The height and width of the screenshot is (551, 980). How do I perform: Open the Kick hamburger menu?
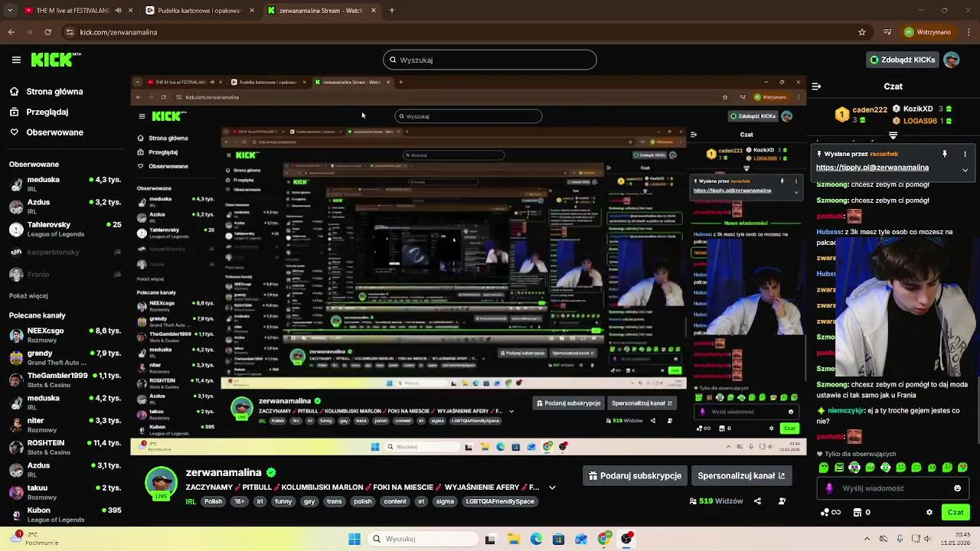[16, 60]
